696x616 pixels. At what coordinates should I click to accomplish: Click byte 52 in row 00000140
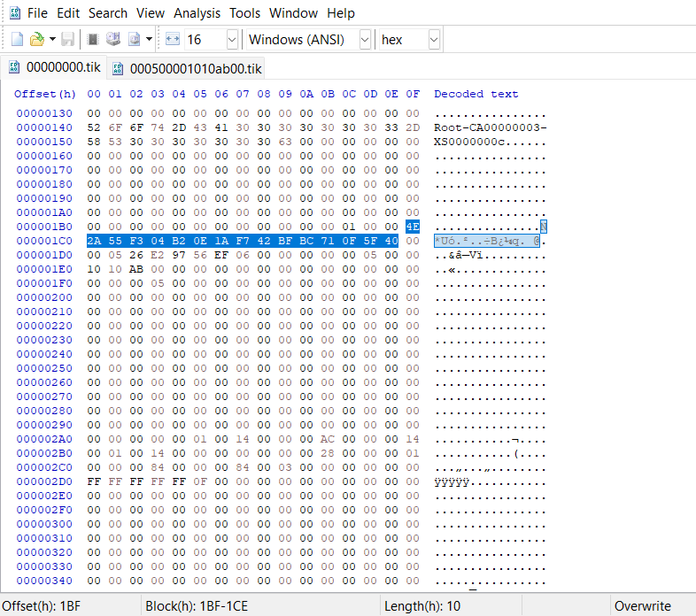pos(94,127)
